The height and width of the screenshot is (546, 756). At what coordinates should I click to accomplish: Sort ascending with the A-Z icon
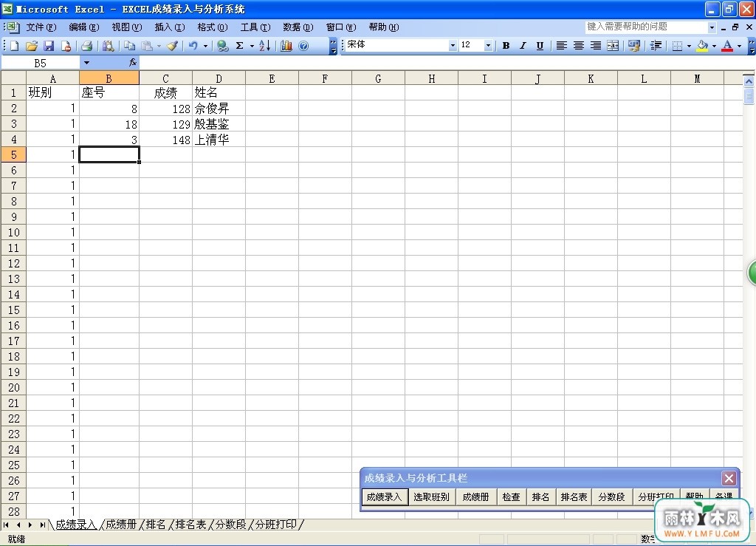265,46
